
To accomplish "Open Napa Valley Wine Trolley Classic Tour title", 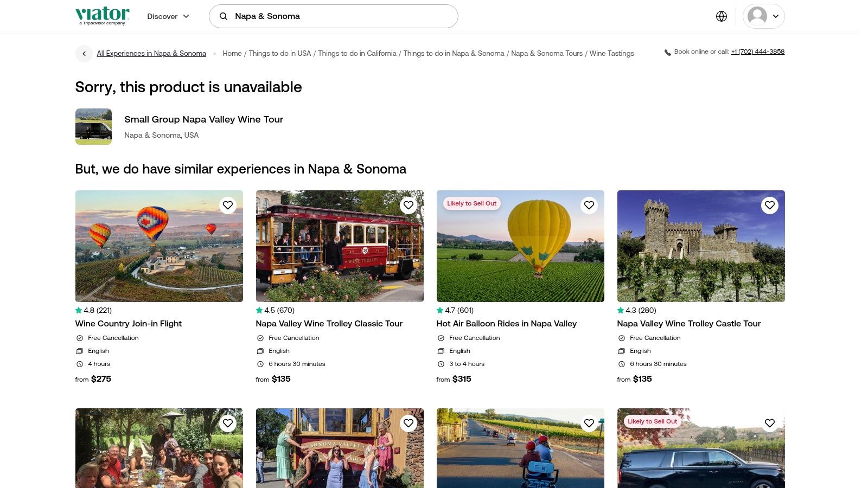I will (x=329, y=324).
